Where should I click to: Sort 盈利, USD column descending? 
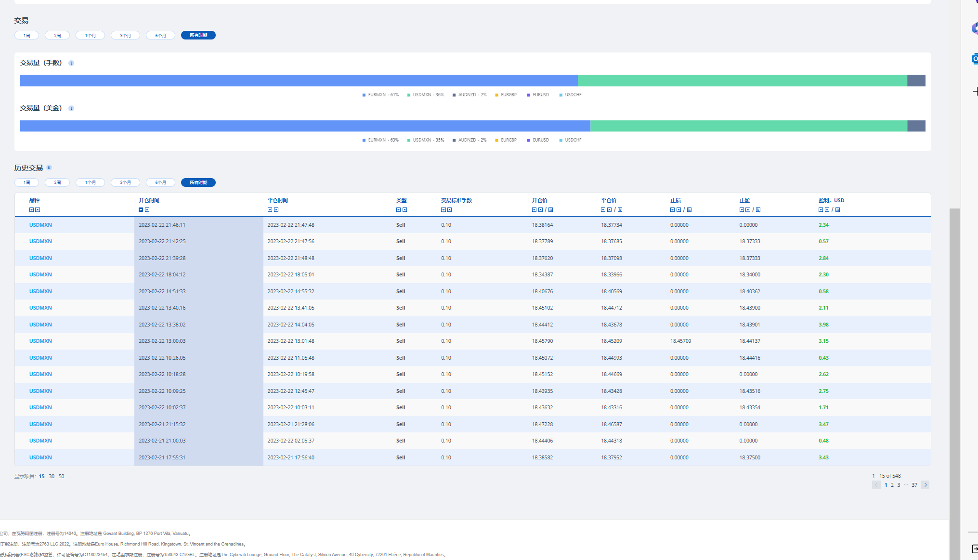(821, 210)
